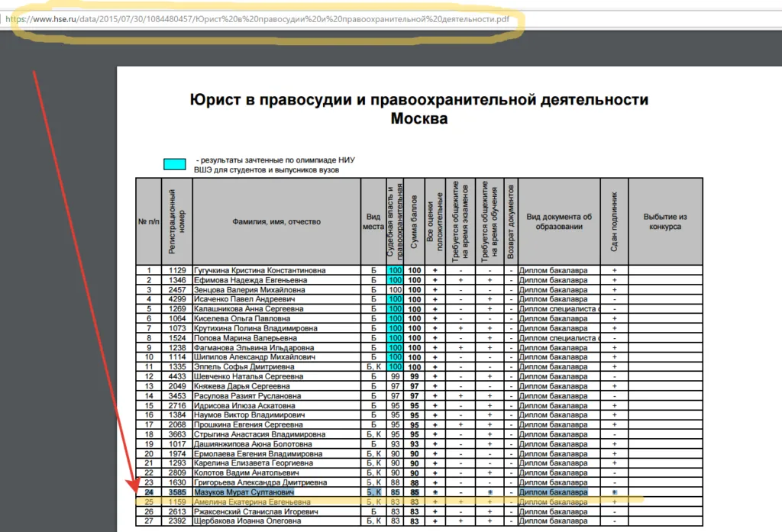
Task: Select the name 'Зенцова Валерия Михайловна'
Action: pos(250,290)
